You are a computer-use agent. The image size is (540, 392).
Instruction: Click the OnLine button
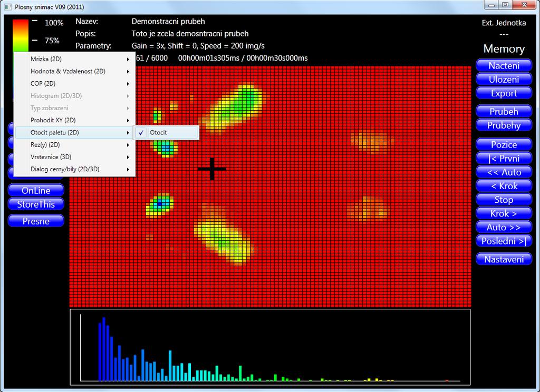(x=36, y=190)
